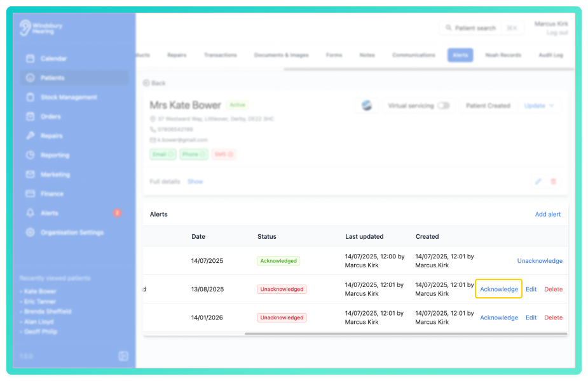Select the Alerts tab

pyautogui.click(x=460, y=55)
